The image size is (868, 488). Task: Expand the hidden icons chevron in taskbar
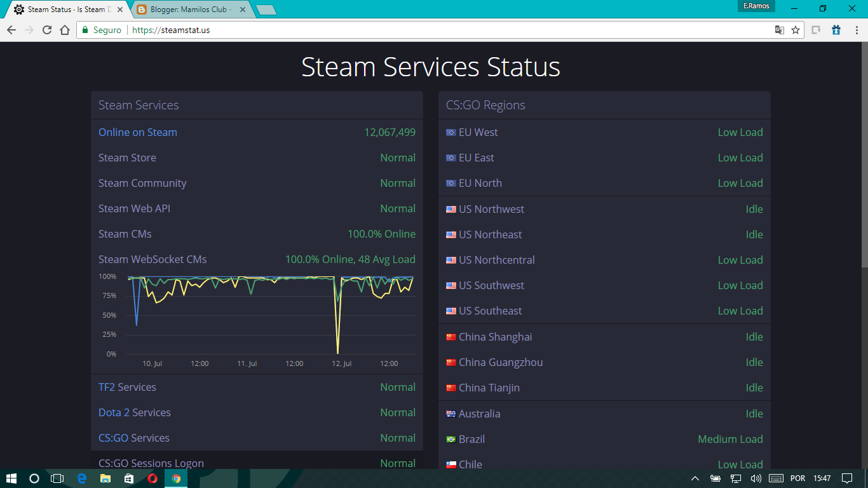coord(695,478)
